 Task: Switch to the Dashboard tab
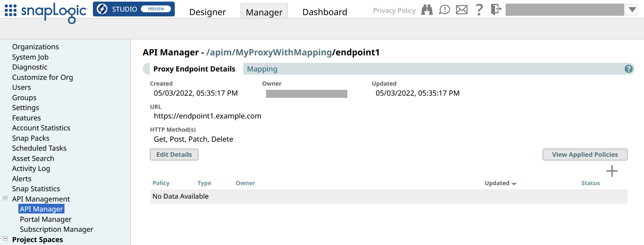[x=325, y=12]
